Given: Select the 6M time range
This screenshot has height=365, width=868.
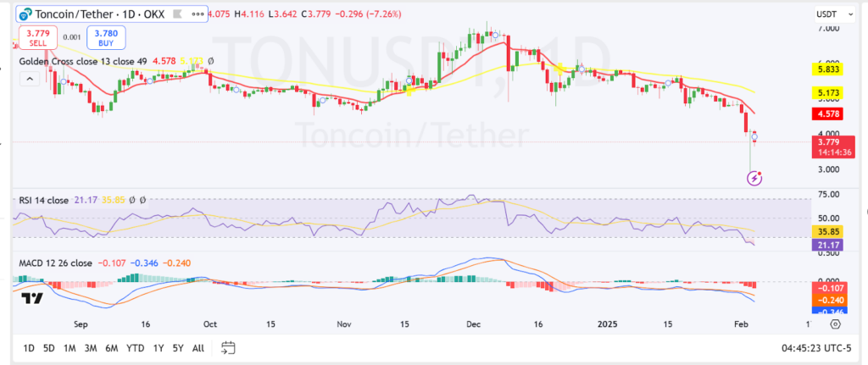Looking at the screenshot, I should (x=112, y=348).
